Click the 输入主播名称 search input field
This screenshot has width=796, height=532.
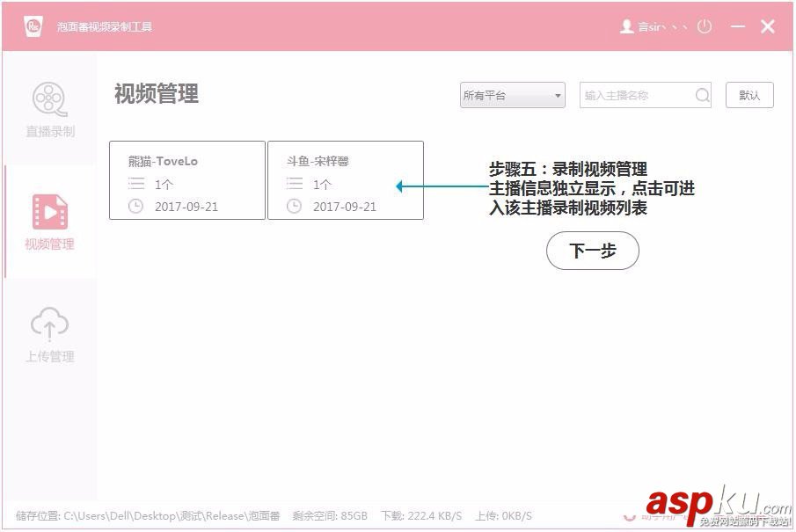point(633,95)
